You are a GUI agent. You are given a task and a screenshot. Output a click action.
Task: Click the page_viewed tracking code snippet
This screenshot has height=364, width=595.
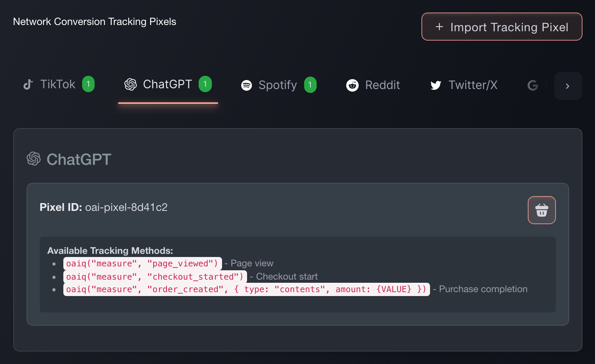[142, 263]
